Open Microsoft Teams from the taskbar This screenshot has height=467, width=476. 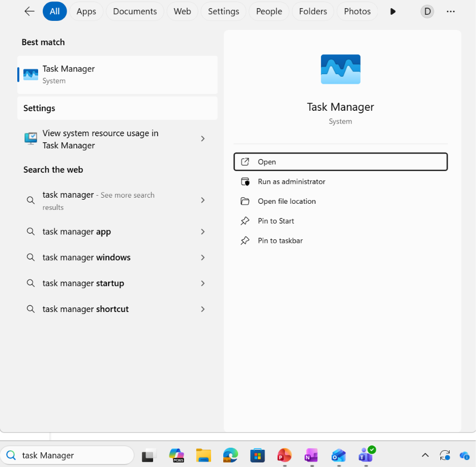[x=366, y=455]
